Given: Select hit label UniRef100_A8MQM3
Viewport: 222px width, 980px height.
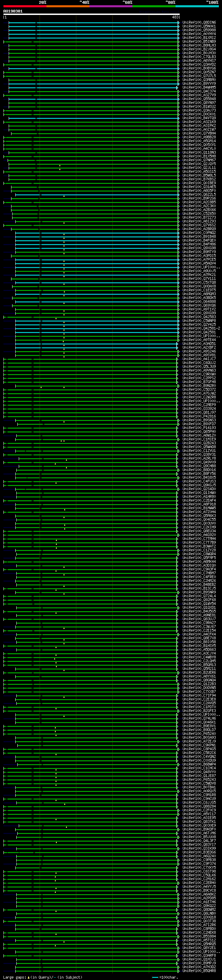Looking at the screenshot, I should point(199,294).
